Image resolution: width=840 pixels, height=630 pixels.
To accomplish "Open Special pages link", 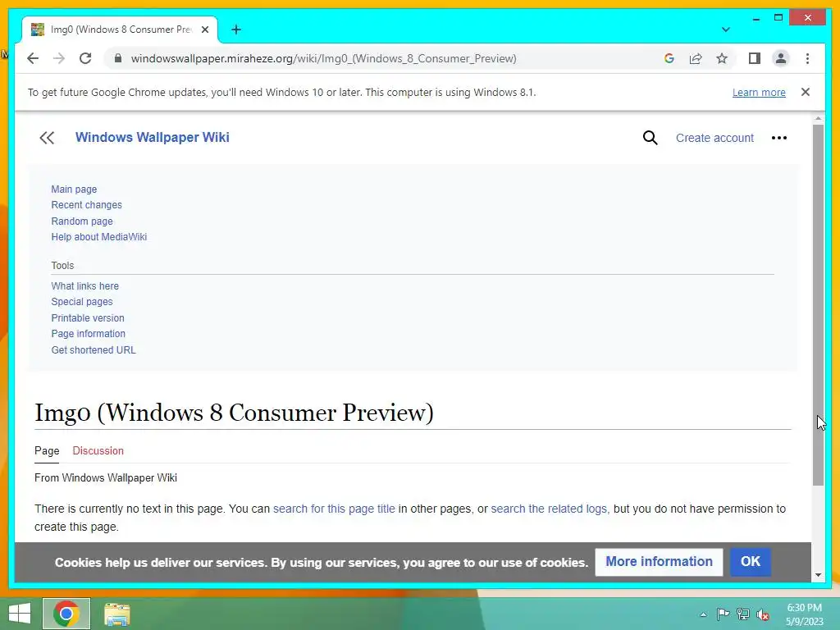I will (81, 302).
